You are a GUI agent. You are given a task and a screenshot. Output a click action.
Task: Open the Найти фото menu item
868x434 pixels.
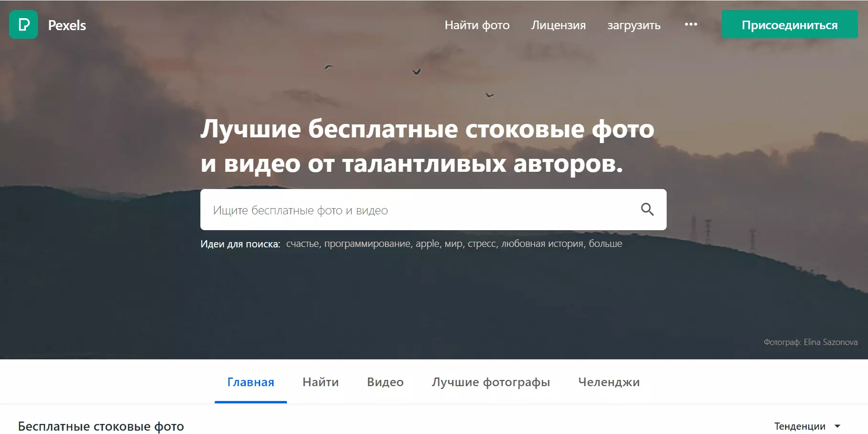pos(477,25)
